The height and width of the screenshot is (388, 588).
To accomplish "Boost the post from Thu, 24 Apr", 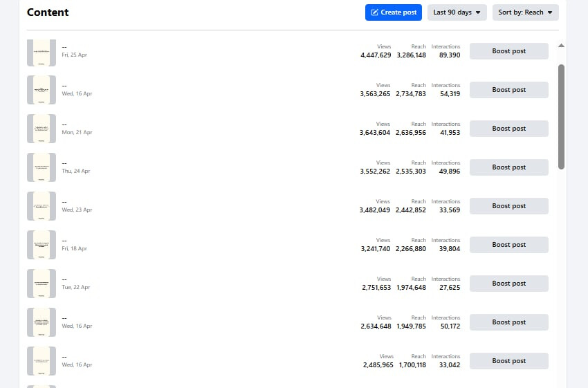I will (x=509, y=167).
